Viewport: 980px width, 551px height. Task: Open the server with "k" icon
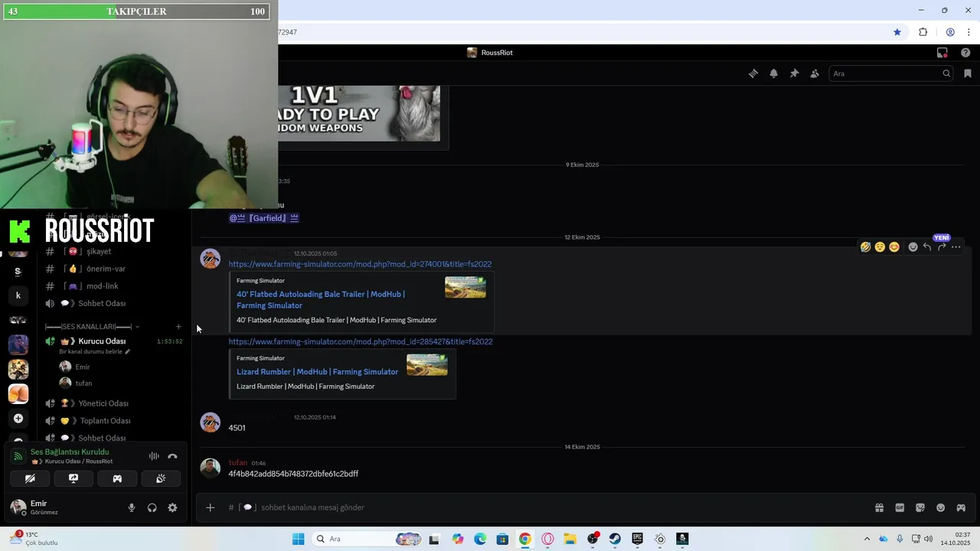tap(18, 295)
